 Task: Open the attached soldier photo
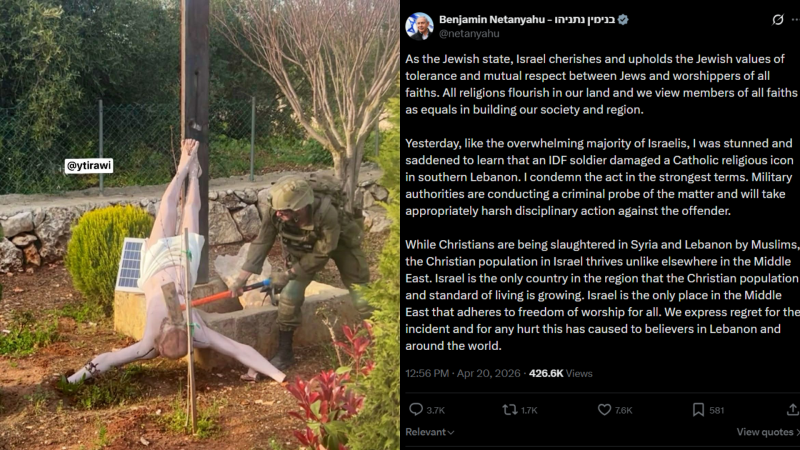pos(199,225)
